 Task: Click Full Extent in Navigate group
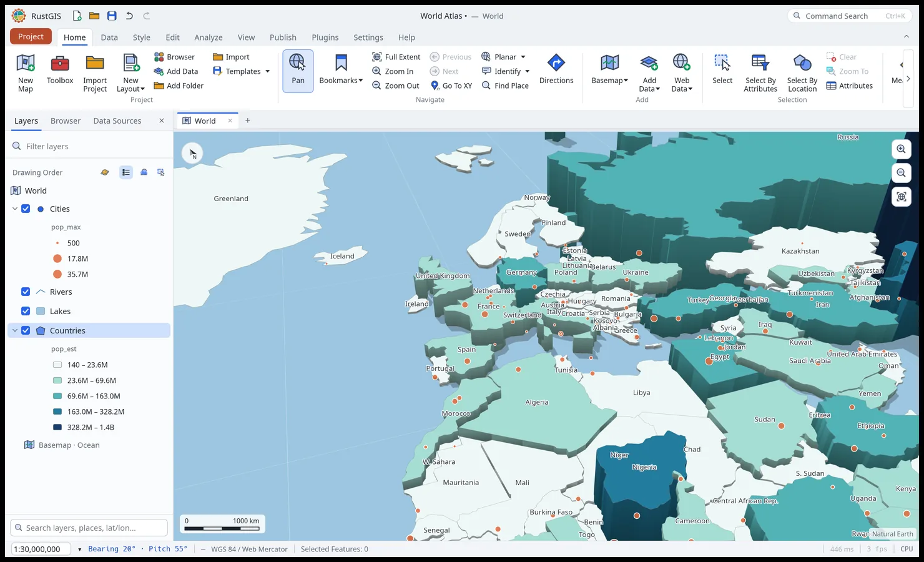pos(396,57)
